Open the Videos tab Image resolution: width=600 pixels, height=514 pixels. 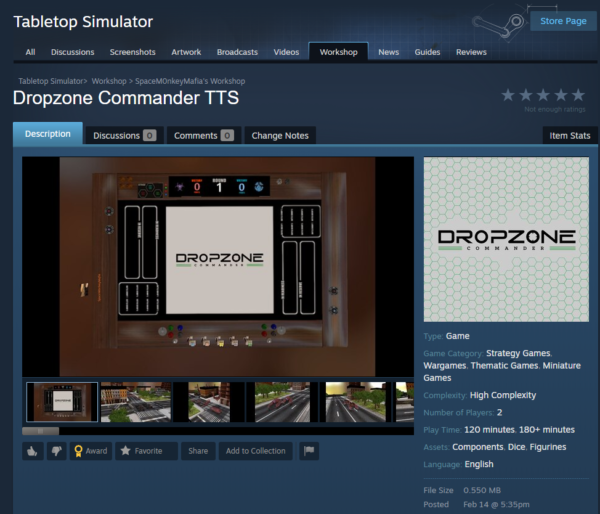pos(286,52)
